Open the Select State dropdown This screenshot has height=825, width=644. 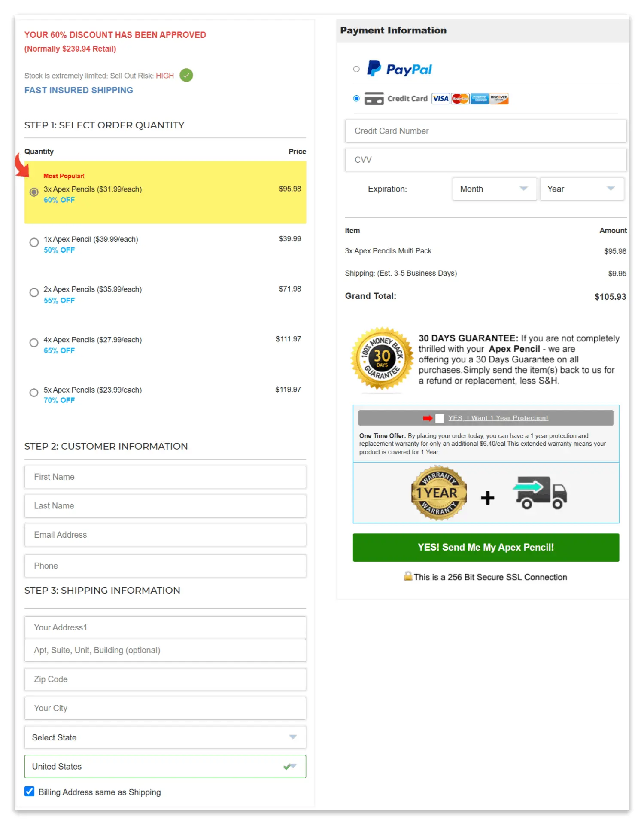click(165, 737)
